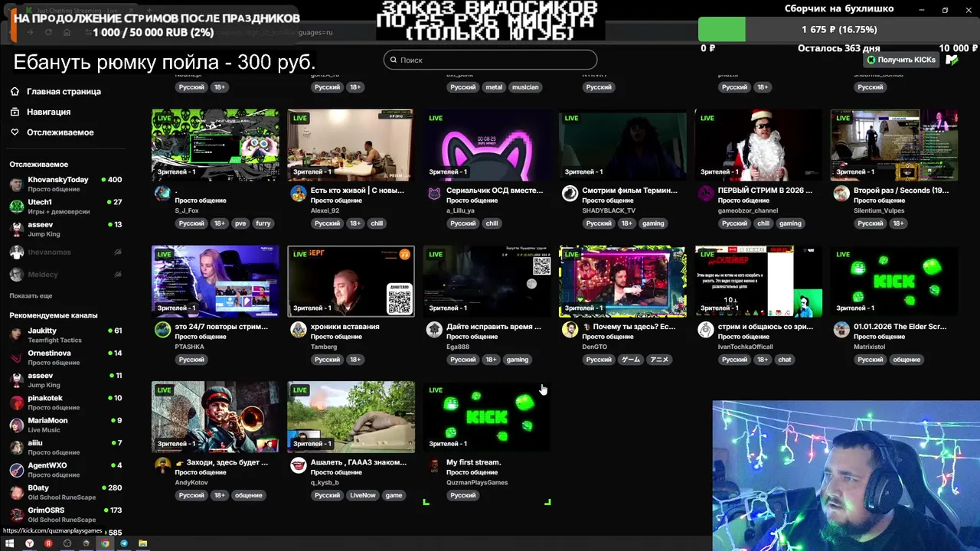Click the Смотрим фильм Термин... stream title
This screenshot has height=551, width=980.
(629, 190)
